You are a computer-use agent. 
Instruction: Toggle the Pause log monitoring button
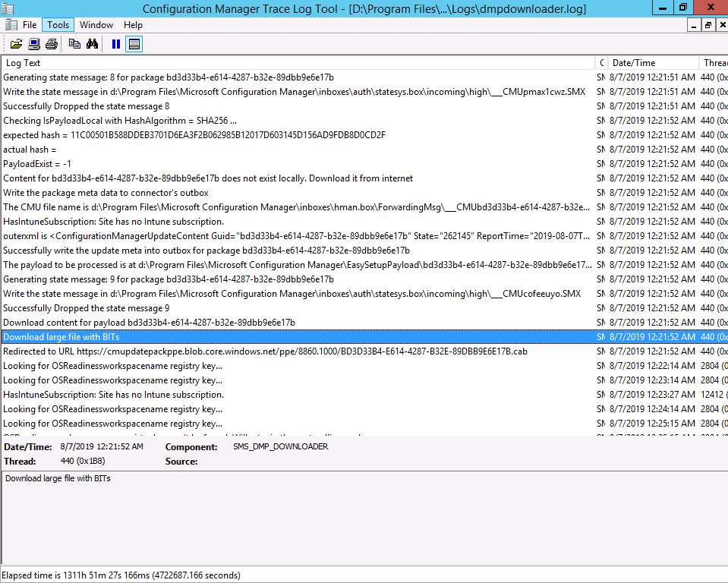(116, 44)
